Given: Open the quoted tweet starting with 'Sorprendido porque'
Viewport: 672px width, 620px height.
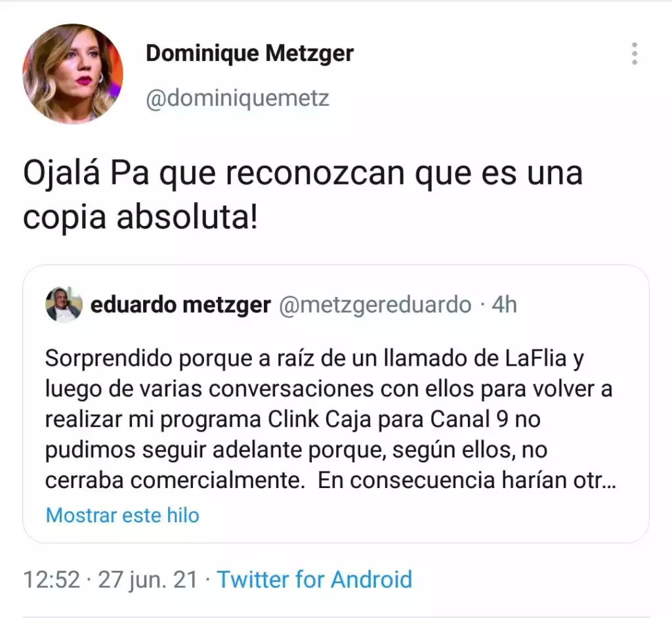Looking at the screenshot, I should [335, 404].
